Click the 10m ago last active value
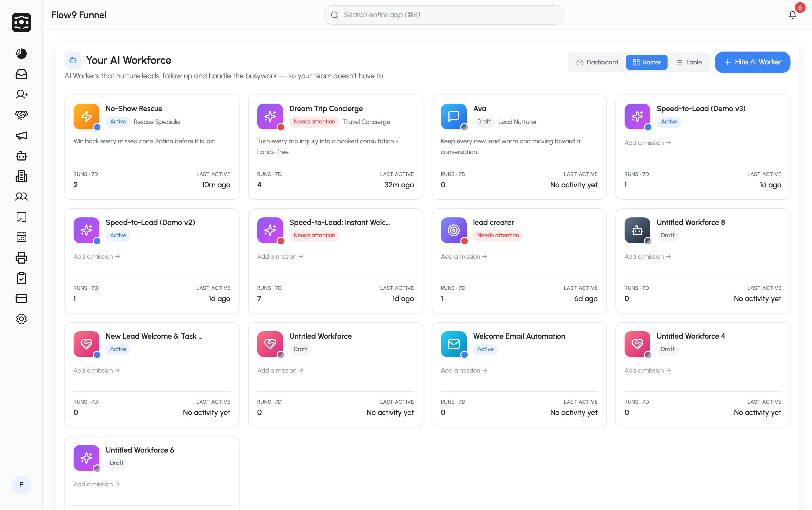Viewport: 812px width, 510px height. click(x=216, y=185)
